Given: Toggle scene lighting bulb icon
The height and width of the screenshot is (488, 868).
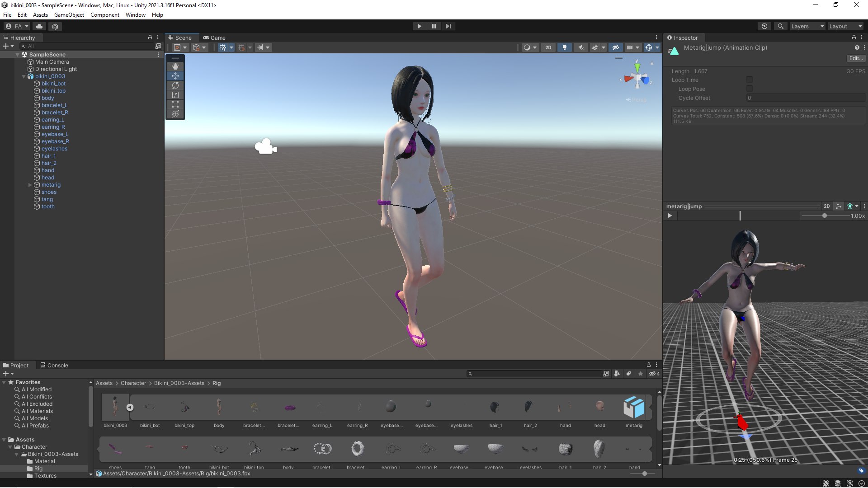Looking at the screenshot, I should (x=564, y=47).
